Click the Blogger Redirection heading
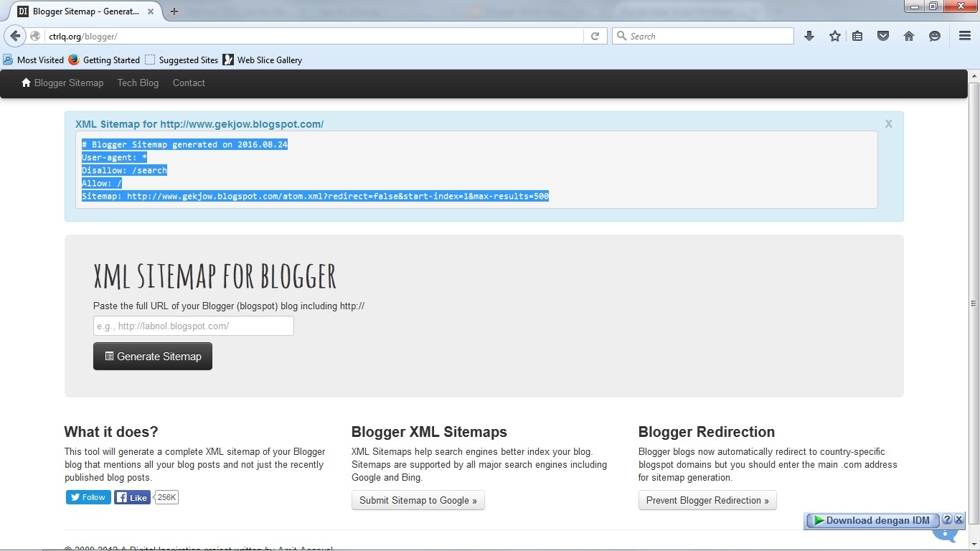This screenshot has width=980, height=551. click(707, 432)
